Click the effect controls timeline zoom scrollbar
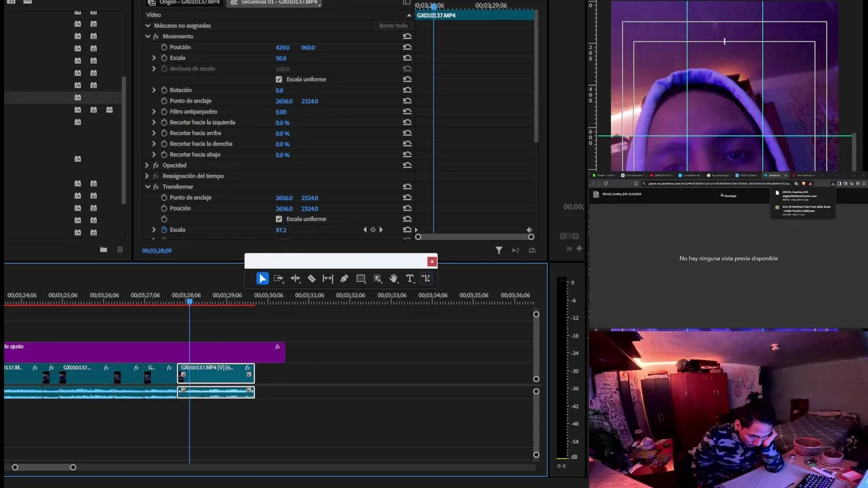The height and width of the screenshot is (488, 868). 474,237
